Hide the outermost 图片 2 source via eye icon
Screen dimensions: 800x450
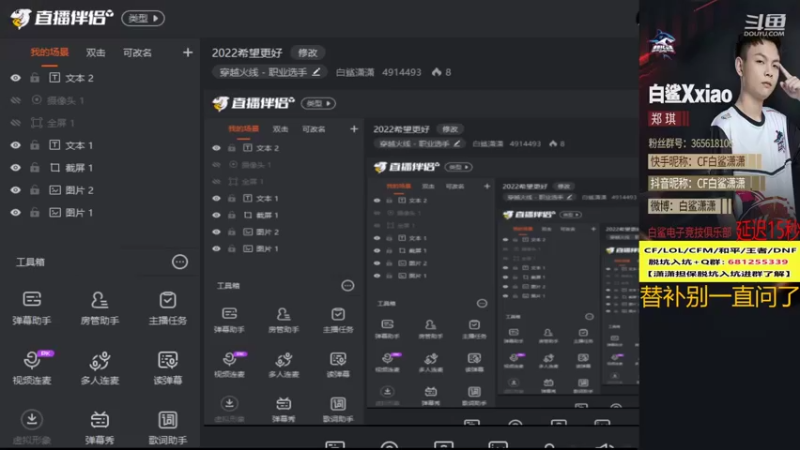[16, 190]
